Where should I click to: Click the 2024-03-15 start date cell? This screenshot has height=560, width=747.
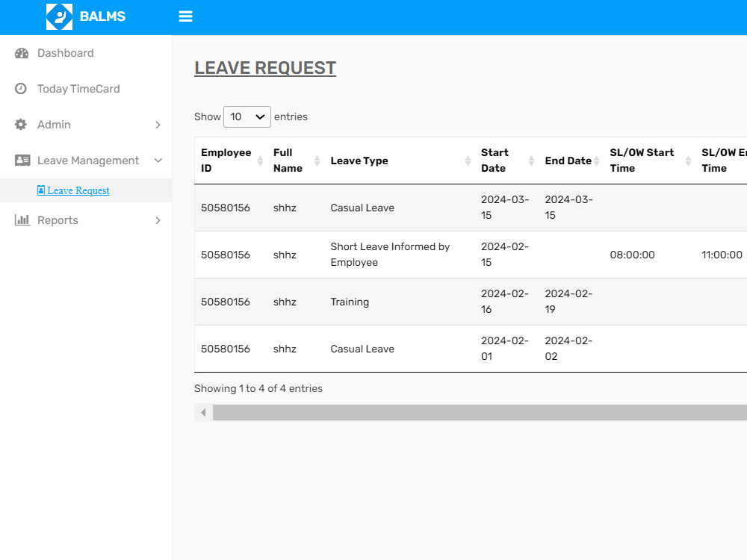[x=505, y=207]
